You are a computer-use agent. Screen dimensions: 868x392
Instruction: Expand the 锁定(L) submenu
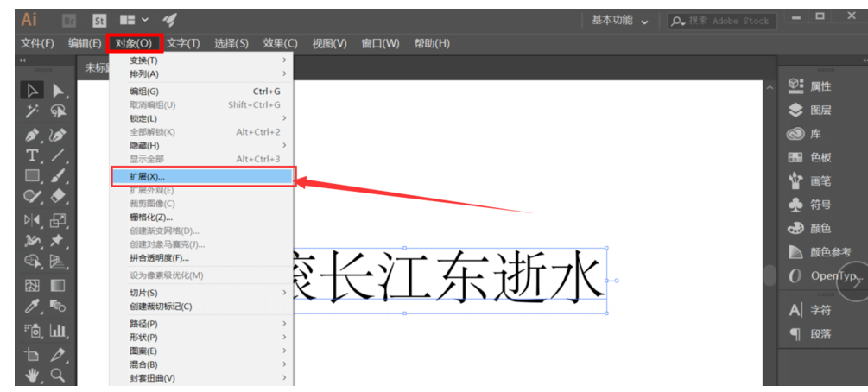pos(201,118)
